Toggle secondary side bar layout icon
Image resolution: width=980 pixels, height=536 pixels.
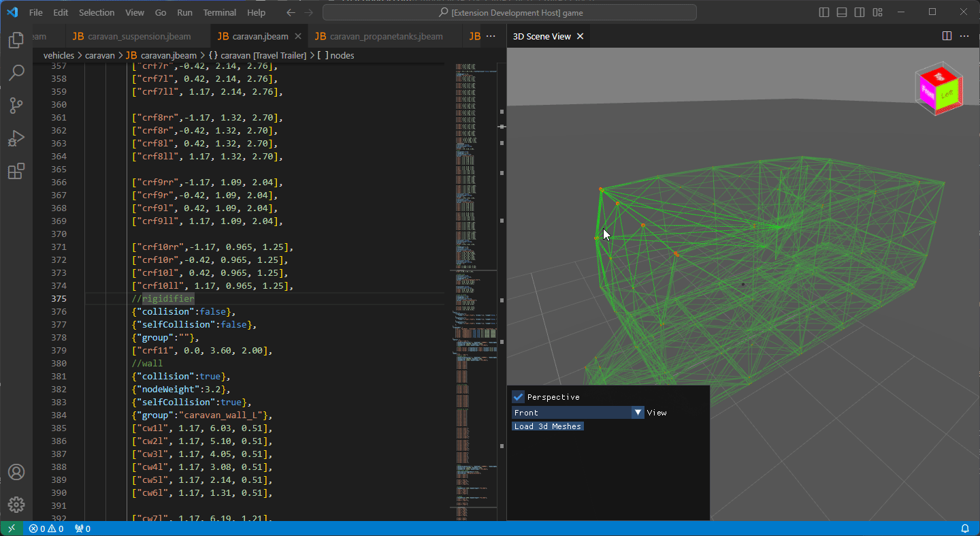point(860,12)
